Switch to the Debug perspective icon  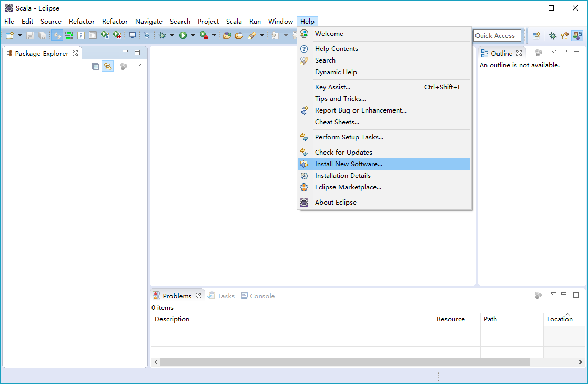(553, 36)
